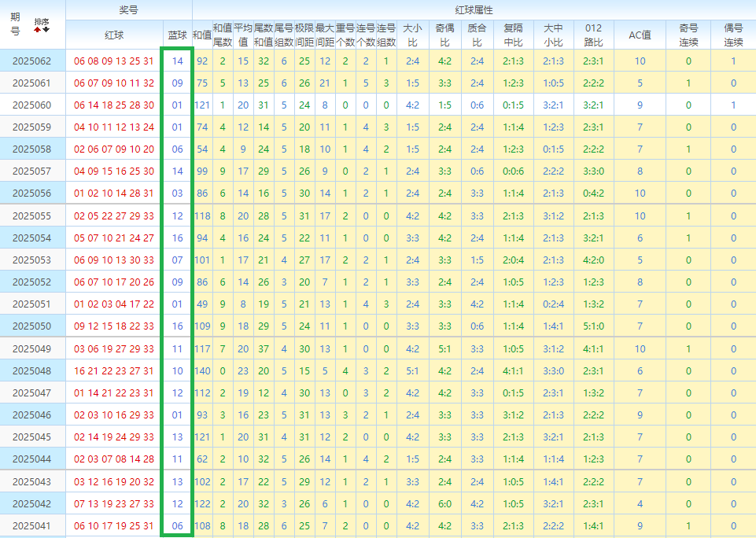Select the 红球 column header
The image size is (756, 538).
[x=114, y=35]
